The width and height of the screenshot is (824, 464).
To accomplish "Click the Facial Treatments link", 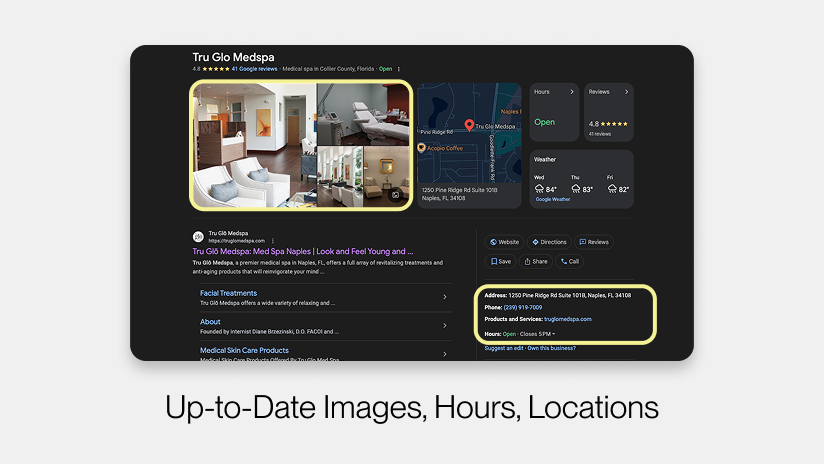I will coord(228,293).
